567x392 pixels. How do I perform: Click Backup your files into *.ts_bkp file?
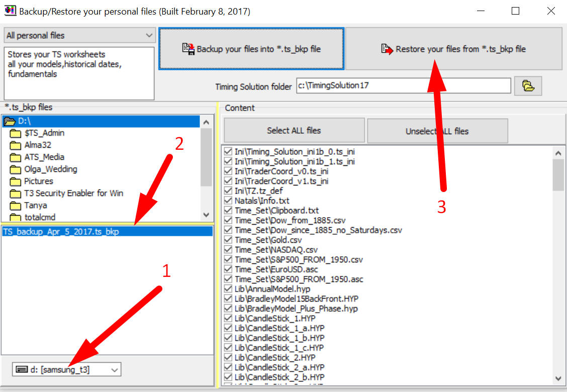[x=251, y=49]
